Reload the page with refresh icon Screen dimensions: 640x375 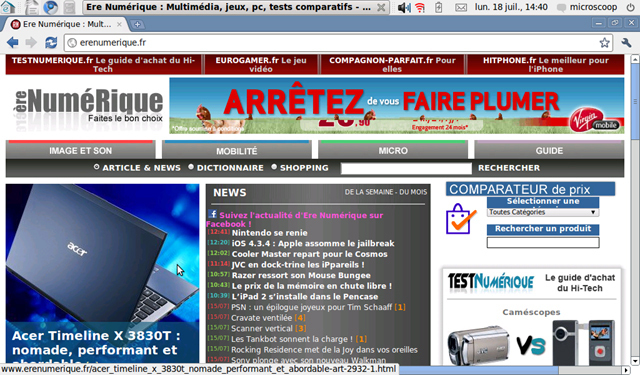[x=51, y=42]
